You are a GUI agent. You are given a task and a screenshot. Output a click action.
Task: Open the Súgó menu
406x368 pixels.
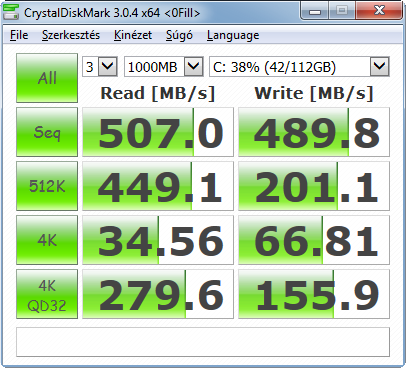[x=179, y=35]
